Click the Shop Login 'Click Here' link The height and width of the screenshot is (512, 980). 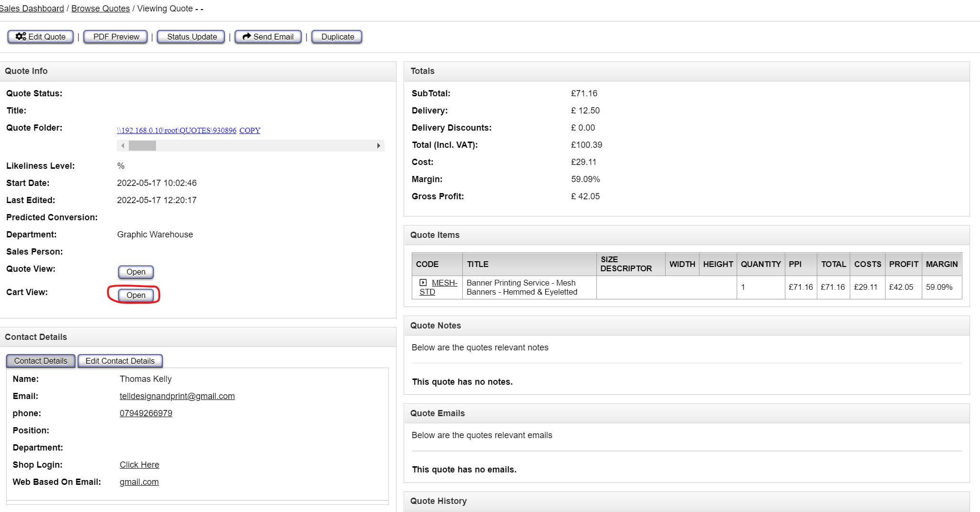point(139,465)
